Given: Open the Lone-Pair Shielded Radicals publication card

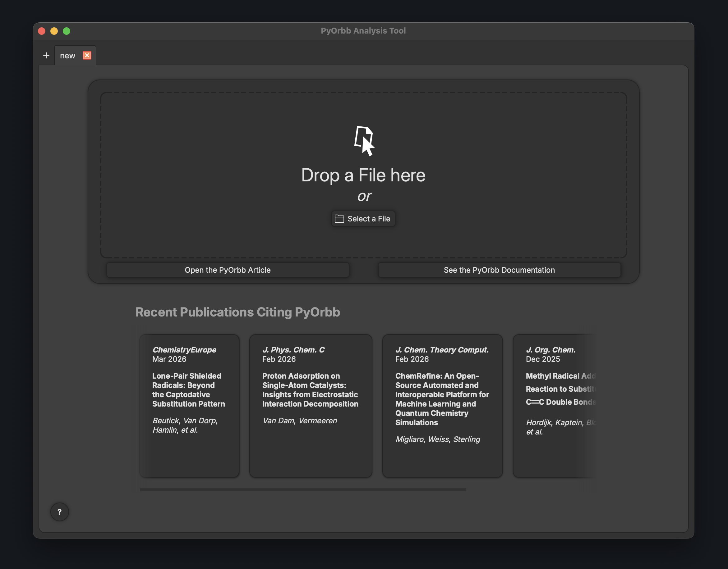Looking at the screenshot, I should click(189, 406).
